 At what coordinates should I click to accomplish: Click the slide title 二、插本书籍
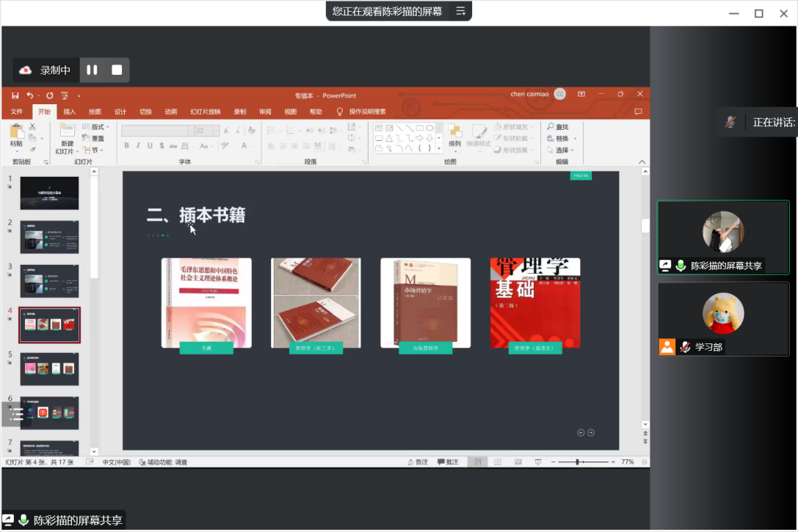click(x=196, y=214)
